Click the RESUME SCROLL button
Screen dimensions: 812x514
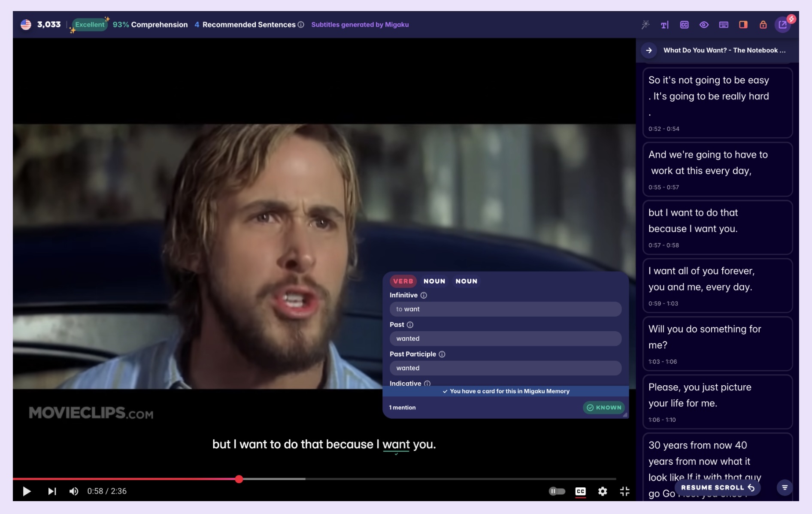pyautogui.click(x=718, y=488)
